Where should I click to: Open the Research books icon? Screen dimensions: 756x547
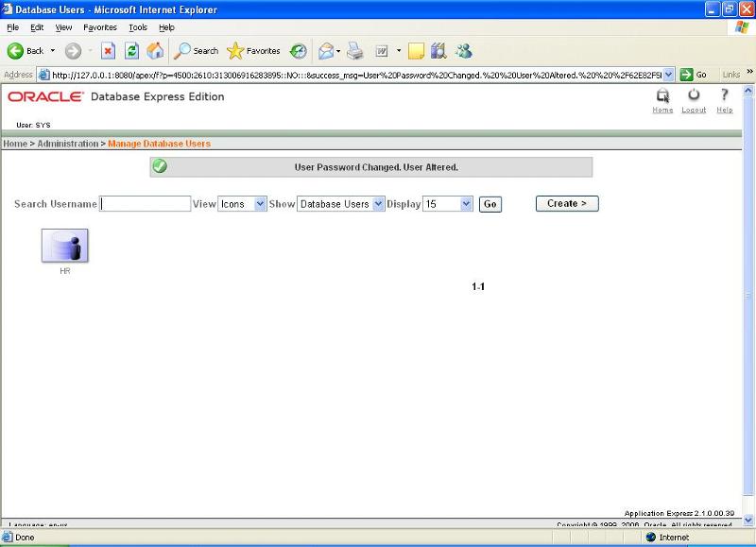[438, 51]
